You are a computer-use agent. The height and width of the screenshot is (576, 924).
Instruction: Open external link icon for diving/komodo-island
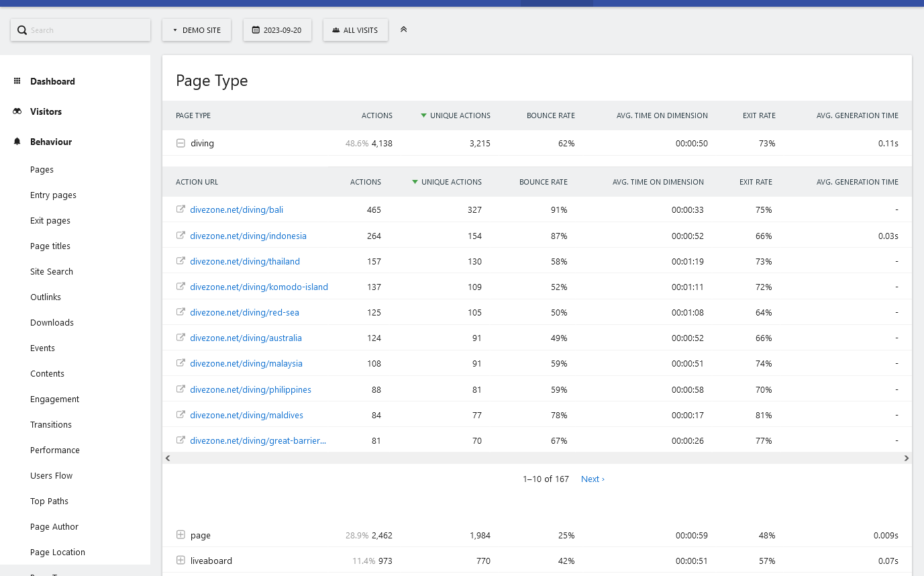coord(181,287)
